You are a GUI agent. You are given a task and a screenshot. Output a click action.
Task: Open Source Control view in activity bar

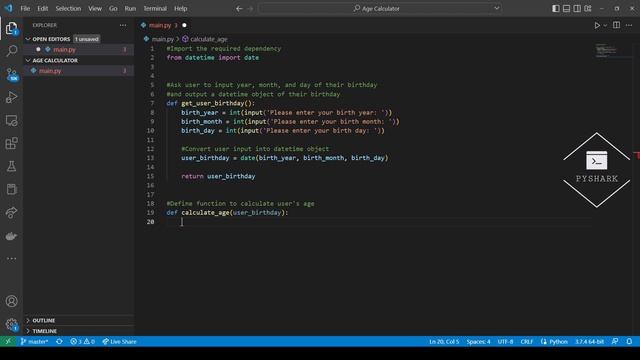[11, 74]
